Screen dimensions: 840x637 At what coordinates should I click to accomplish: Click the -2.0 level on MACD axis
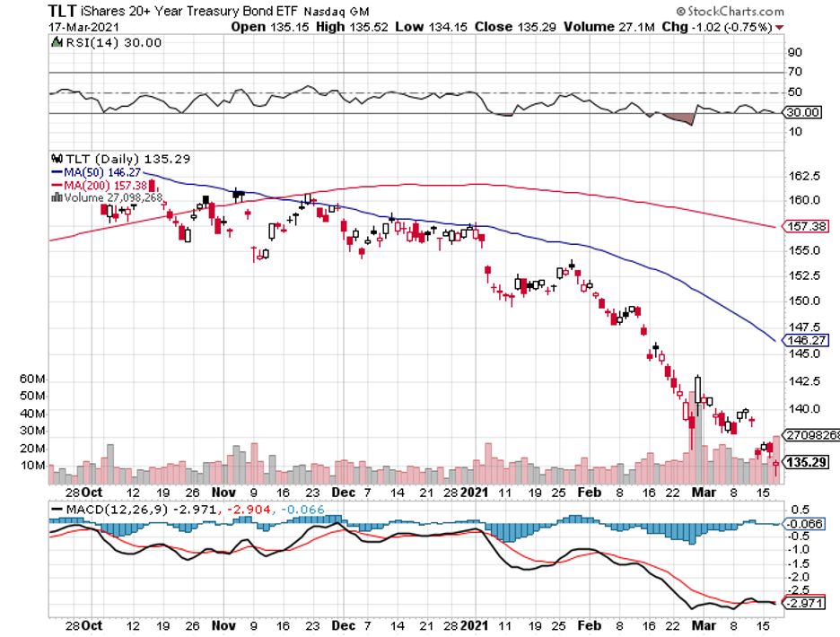click(x=798, y=578)
